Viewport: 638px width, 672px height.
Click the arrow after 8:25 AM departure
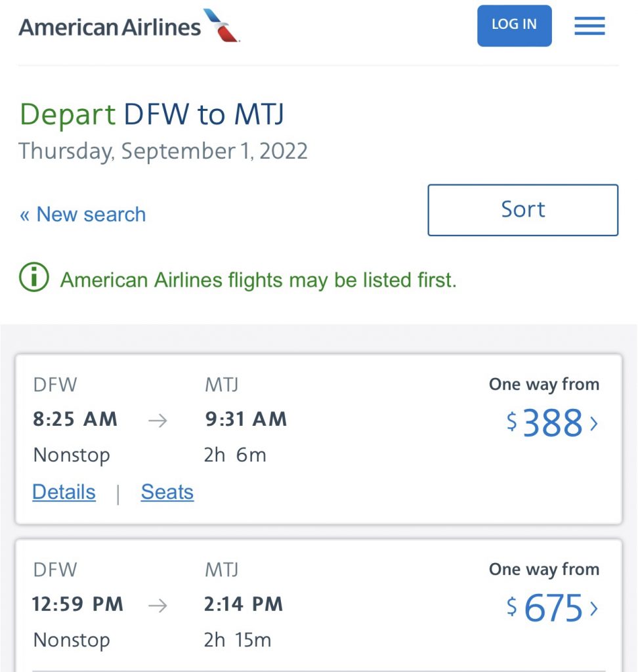point(158,421)
